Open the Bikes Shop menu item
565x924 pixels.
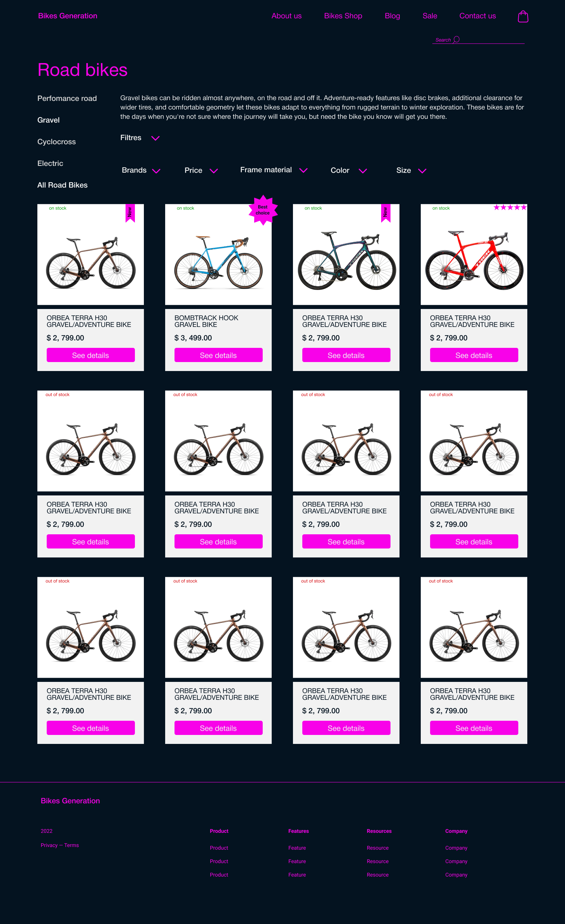tap(343, 16)
